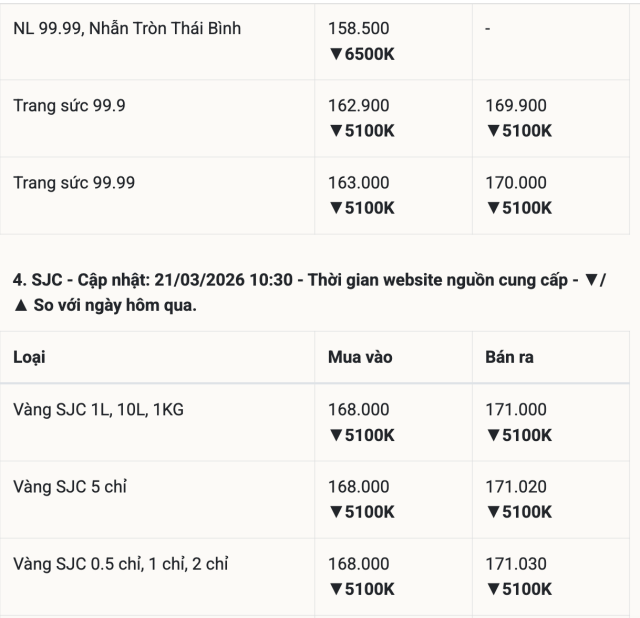Click the ▼6500K price change indicator

tap(361, 54)
